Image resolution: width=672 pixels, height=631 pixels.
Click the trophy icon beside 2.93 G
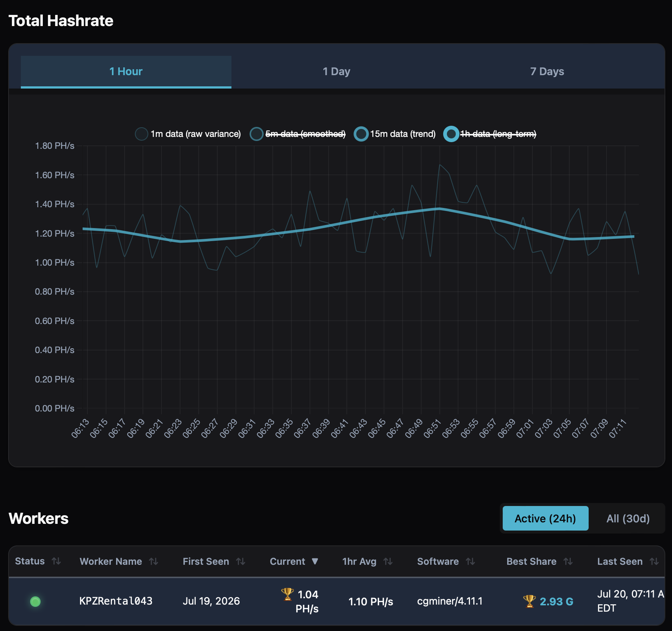point(529,601)
